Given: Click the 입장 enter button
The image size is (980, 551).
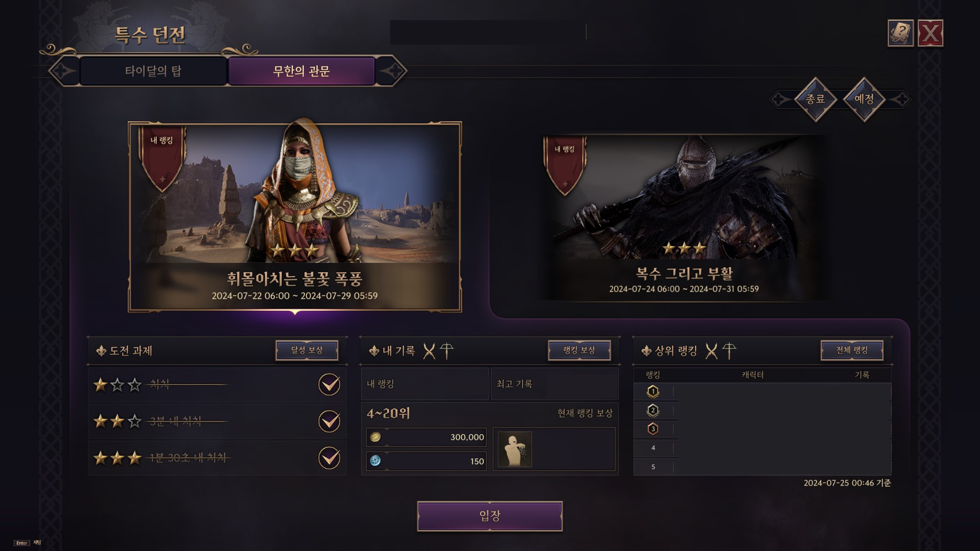Looking at the screenshot, I should click(x=490, y=516).
